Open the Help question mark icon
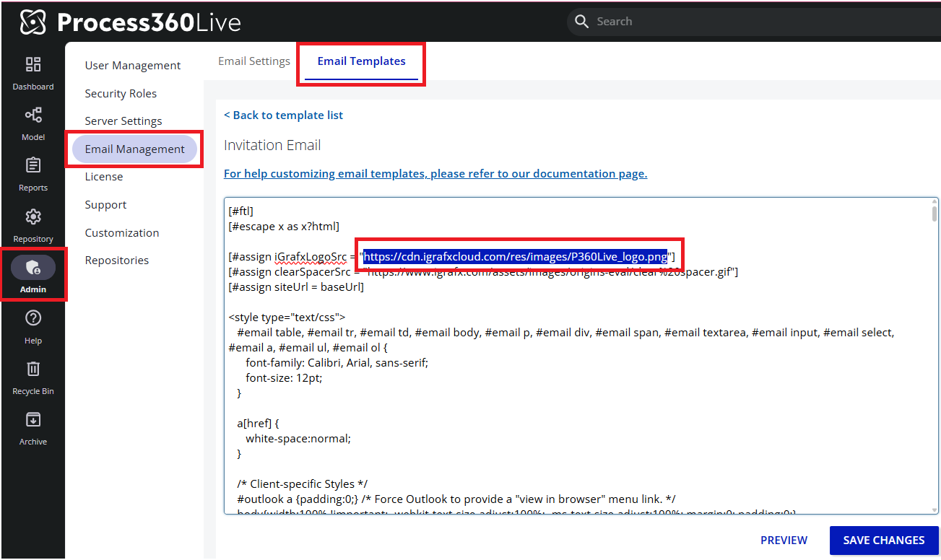 pyautogui.click(x=33, y=318)
